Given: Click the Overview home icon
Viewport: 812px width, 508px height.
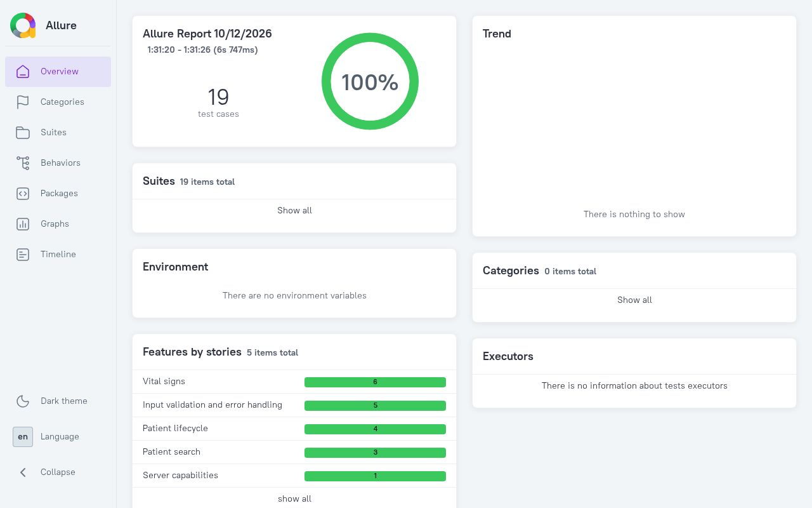Looking at the screenshot, I should coord(23,72).
